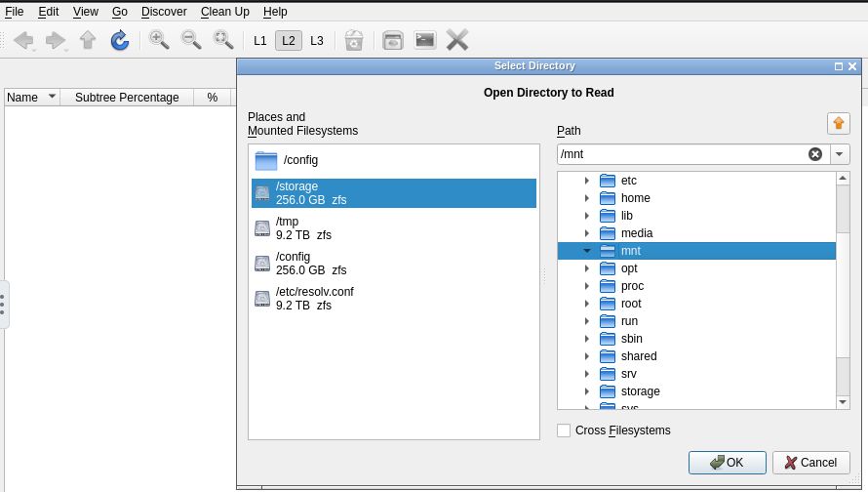Select the /tmp 9.2 TB zfs filesystem
The image size is (868, 492).
coord(394,228)
